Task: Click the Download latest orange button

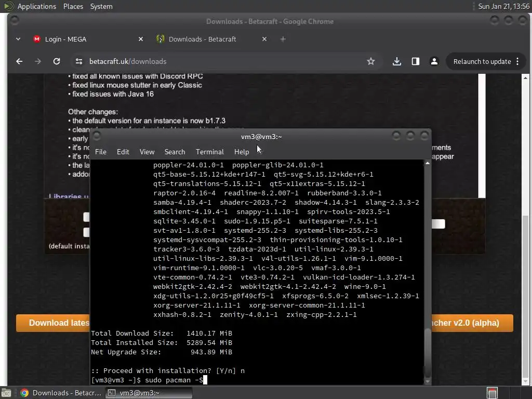Action: 53,323
